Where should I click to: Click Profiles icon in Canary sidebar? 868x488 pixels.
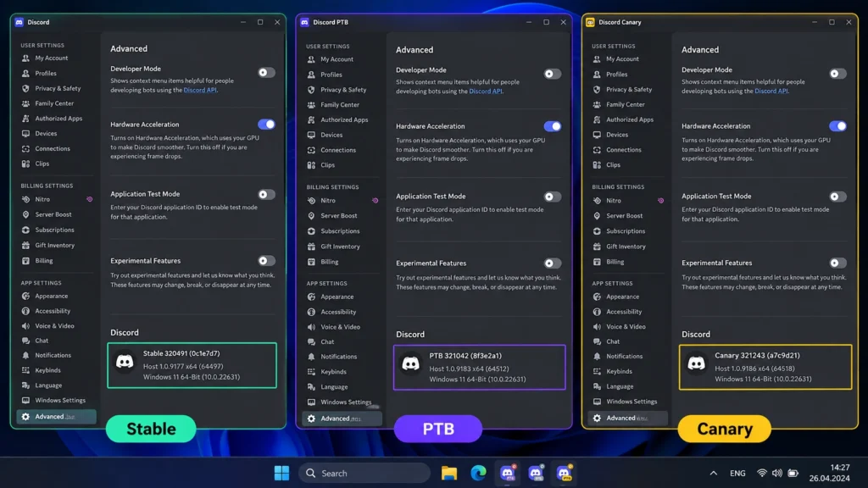597,75
